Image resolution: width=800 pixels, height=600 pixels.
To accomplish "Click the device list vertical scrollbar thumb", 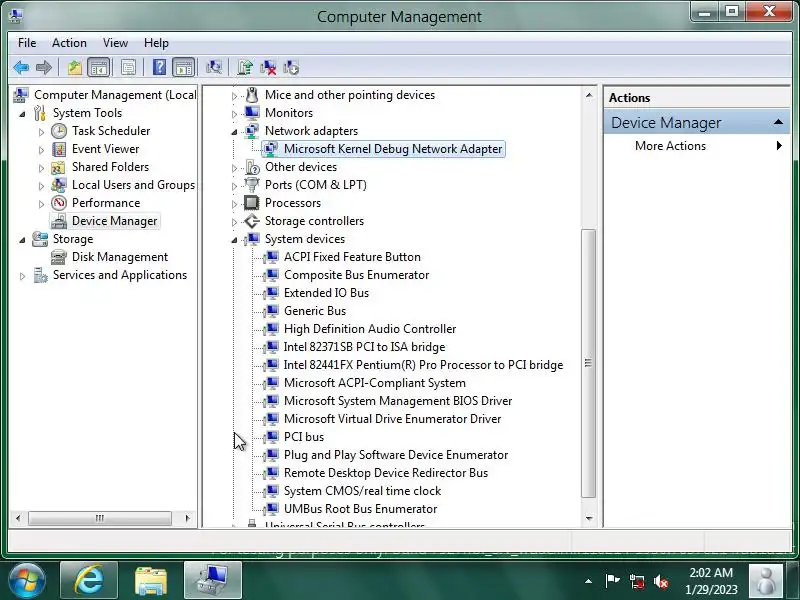I will click(589, 363).
